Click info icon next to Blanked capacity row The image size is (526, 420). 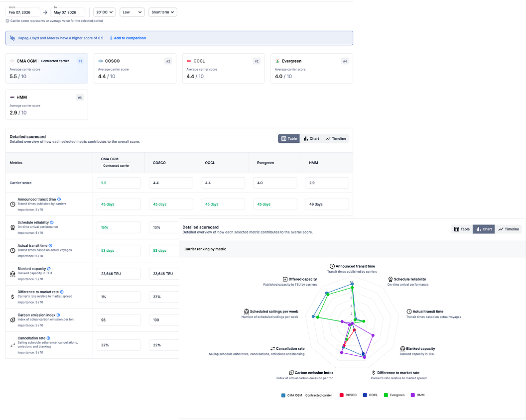click(49, 269)
